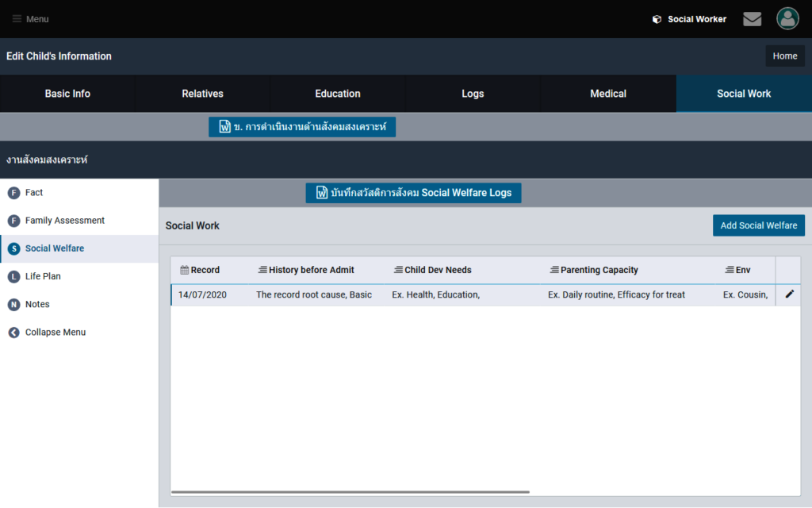Collapse the sidebar menu

click(55, 333)
